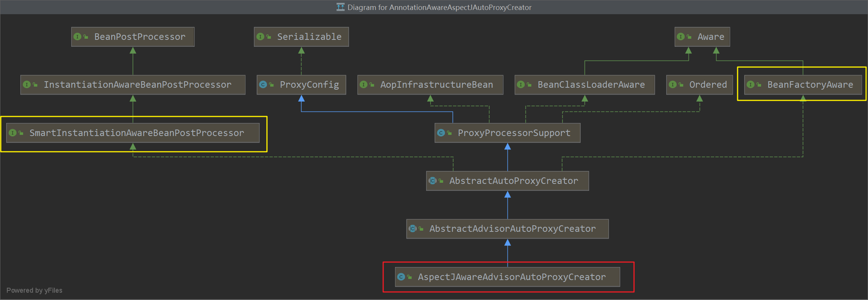This screenshot has height=300, width=868.
Task: Click public visibility icon on BeanClassLoaderAware
Action: (x=529, y=85)
